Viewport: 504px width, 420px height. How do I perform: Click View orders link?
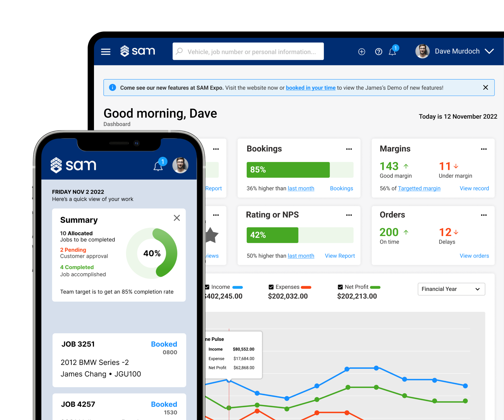click(474, 256)
